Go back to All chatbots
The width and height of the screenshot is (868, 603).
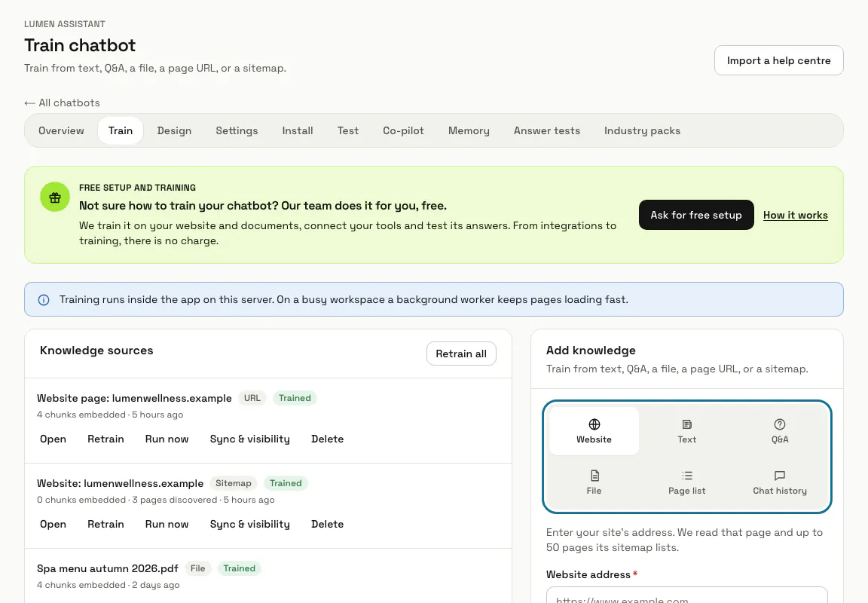pyautogui.click(x=62, y=103)
